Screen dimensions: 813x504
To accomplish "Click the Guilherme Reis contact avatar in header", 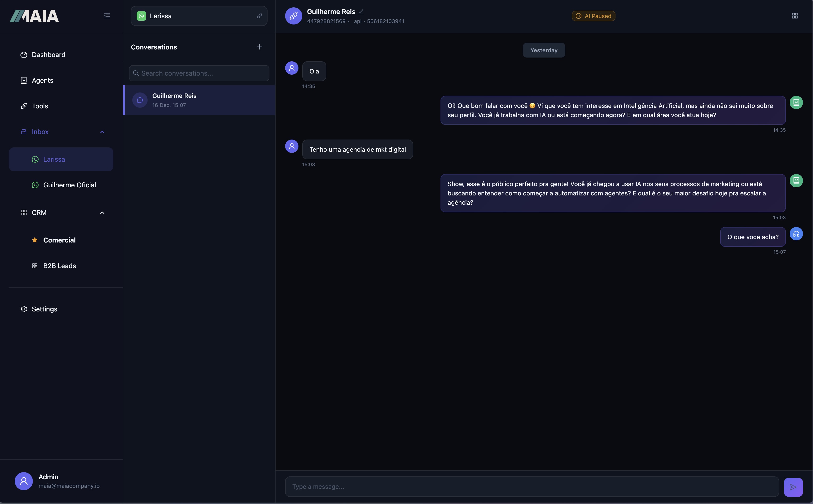I will 293,16.
